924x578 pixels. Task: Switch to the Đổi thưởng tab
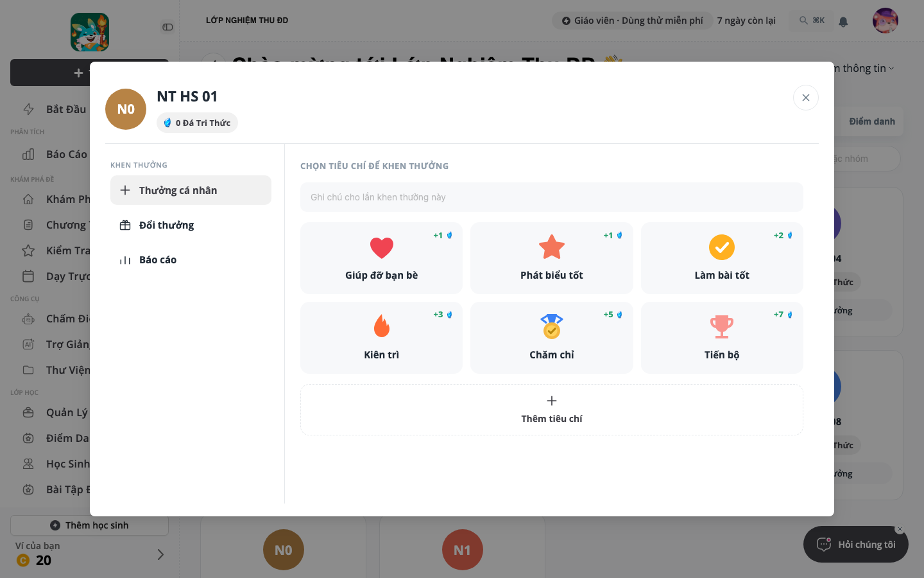pos(191,225)
